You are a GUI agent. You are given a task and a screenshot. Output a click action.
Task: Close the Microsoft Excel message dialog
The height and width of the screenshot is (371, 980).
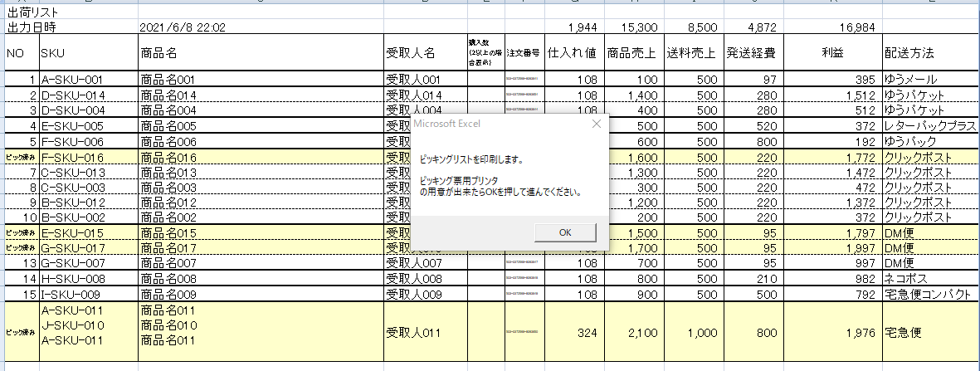[595, 124]
